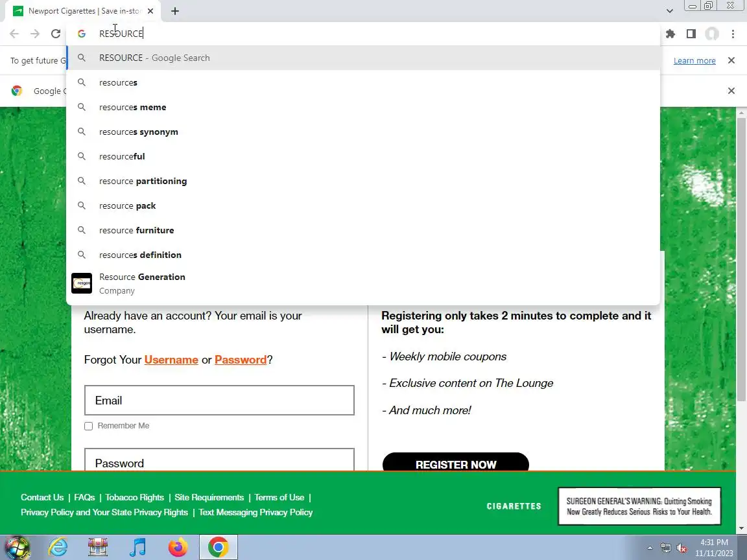Open a new tab with the plus icon

click(x=175, y=11)
